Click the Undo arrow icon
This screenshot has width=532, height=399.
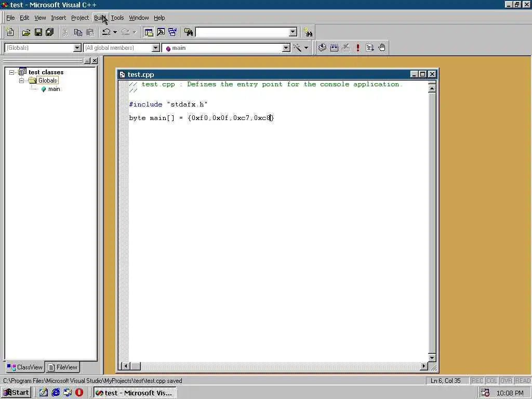tap(106, 32)
